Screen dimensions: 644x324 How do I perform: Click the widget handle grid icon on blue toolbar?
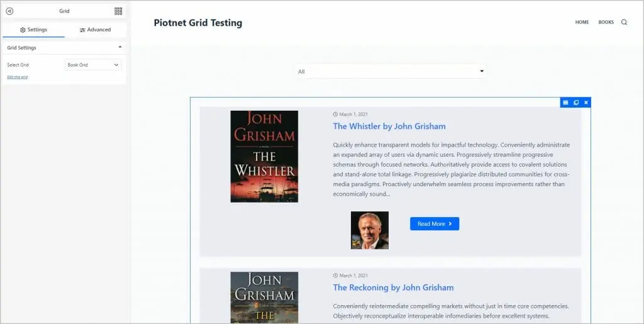click(x=565, y=103)
